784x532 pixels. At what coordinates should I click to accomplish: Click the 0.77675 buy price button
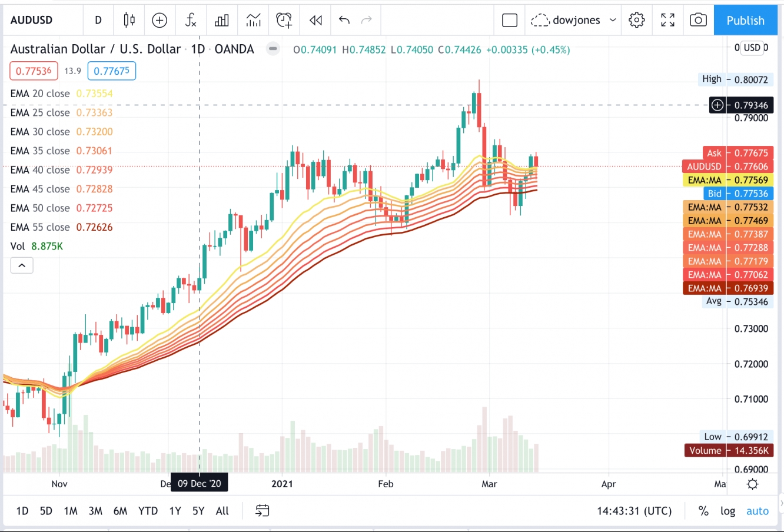[x=112, y=71]
